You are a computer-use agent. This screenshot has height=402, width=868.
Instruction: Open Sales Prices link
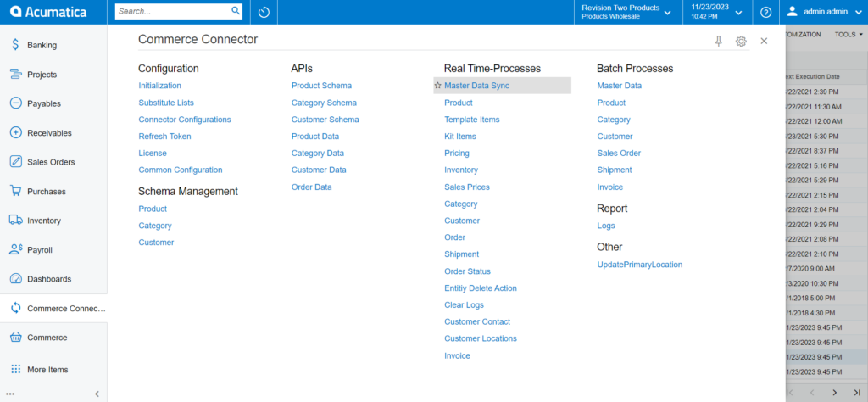point(467,187)
